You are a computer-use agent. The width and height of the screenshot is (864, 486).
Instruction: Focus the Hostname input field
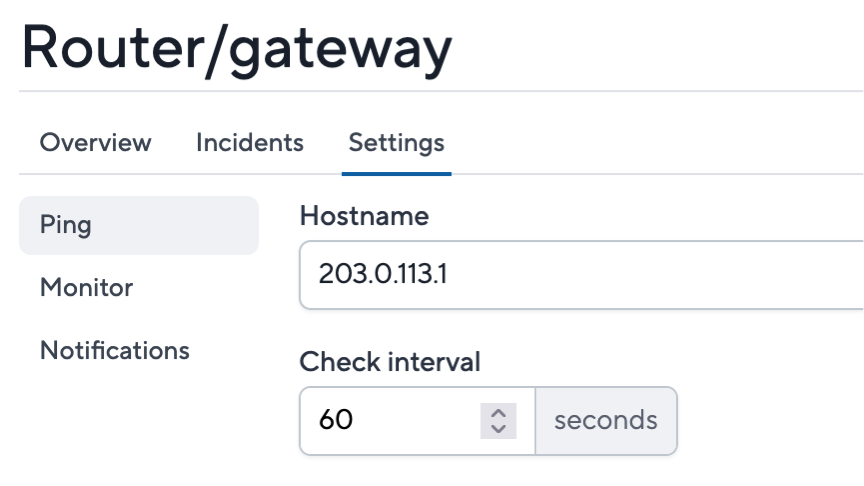pos(581,275)
